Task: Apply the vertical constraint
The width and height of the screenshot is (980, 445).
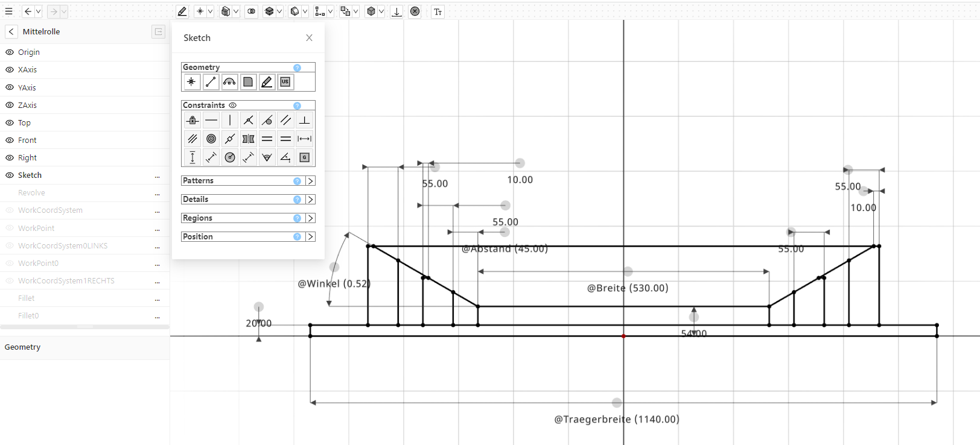Action: point(230,120)
